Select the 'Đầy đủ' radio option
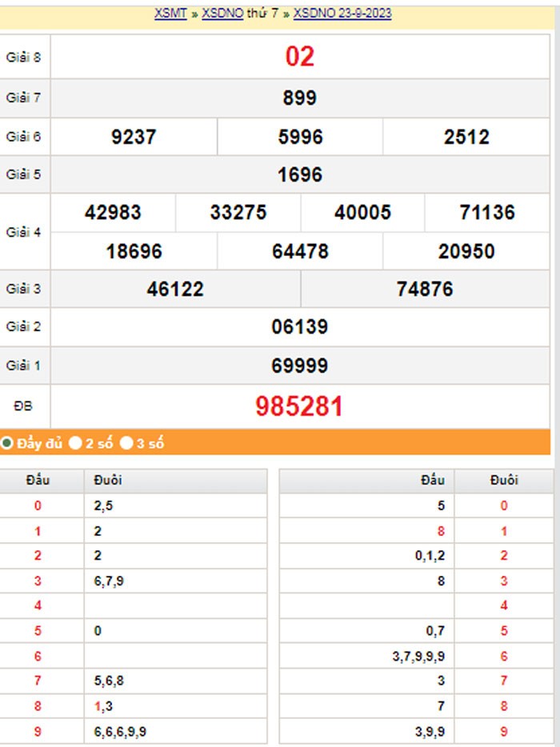The image size is (560, 747). 6,443
